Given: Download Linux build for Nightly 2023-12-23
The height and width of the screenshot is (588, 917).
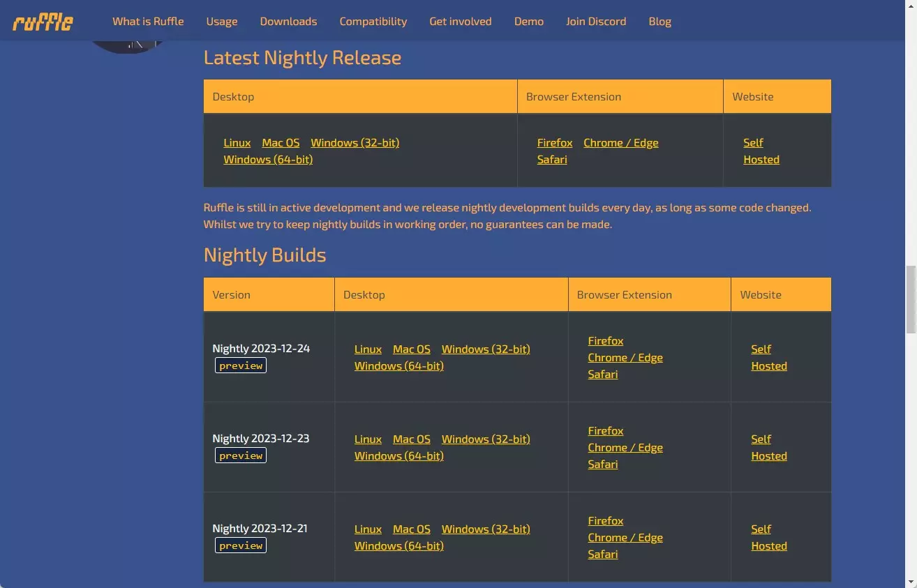Looking at the screenshot, I should click(368, 439).
